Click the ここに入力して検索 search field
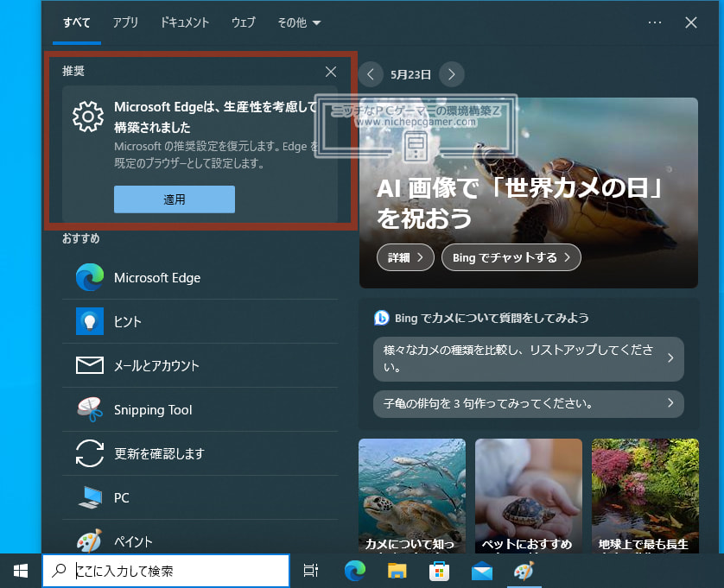This screenshot has height=588, width=724. (x=166, y=571)
